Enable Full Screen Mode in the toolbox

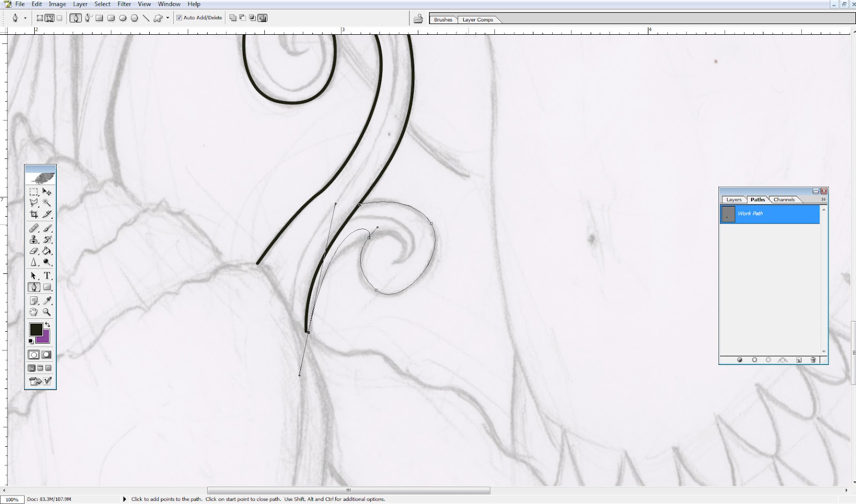point(49,368)
